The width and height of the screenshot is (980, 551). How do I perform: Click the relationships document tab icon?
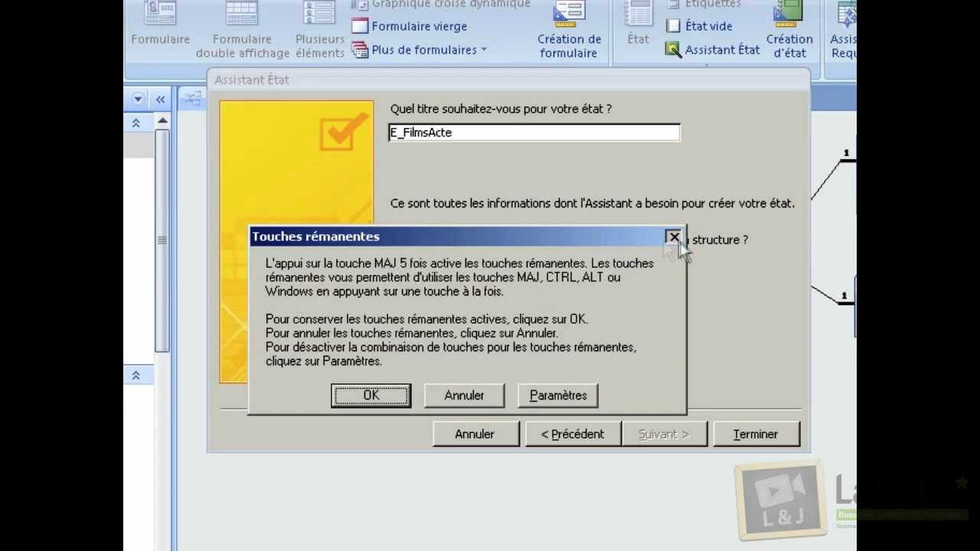point(192,99)
